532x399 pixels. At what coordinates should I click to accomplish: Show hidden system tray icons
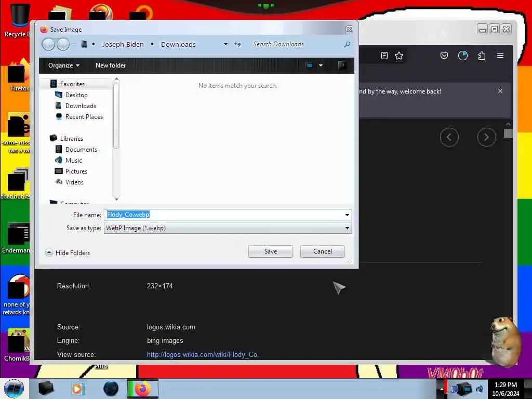pos(442,389)
